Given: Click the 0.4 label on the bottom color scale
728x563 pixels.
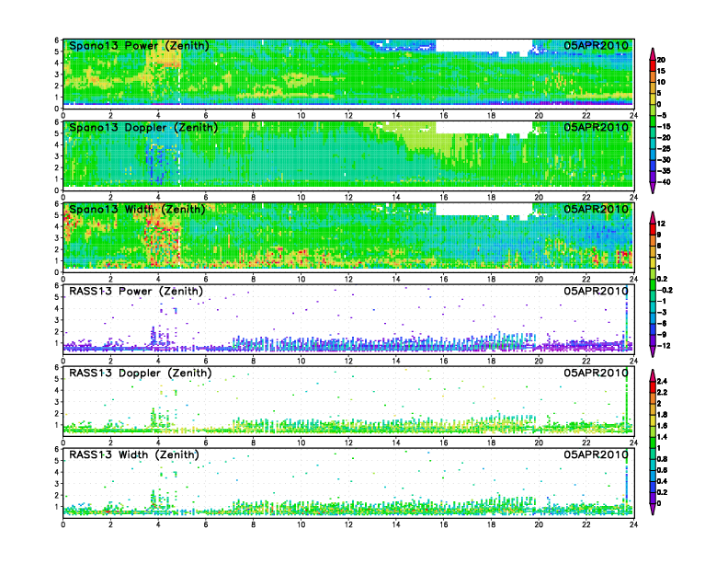Looking at the screenshot, I should point(662,482).
